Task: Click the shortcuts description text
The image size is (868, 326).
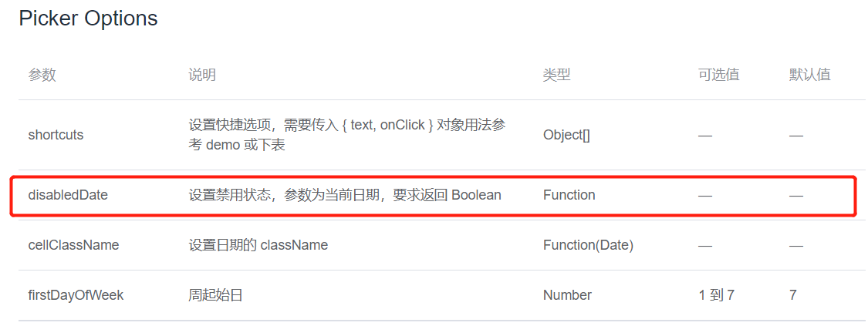Action: pyautogui.click(x=347, y=136)
